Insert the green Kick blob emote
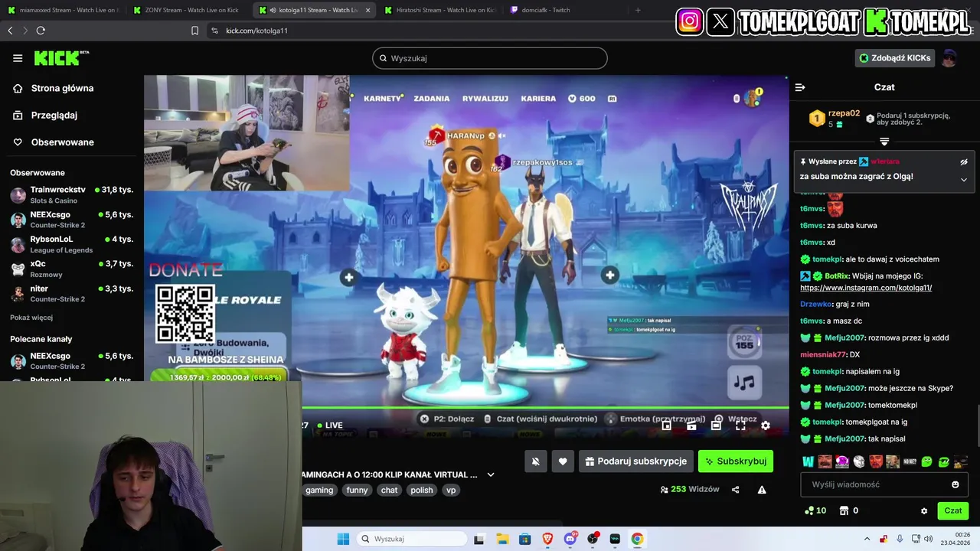This screenshot has width=980, height=551. (926, 461)
